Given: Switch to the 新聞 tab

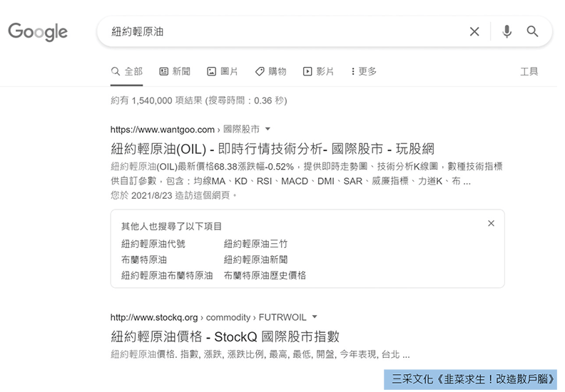Looking at the screenshot, I should point(175,71).
